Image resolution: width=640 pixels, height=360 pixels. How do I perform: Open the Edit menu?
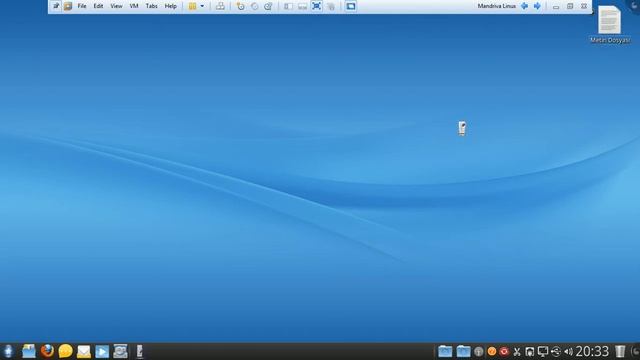pyautogui.click(x=98, y=6)
